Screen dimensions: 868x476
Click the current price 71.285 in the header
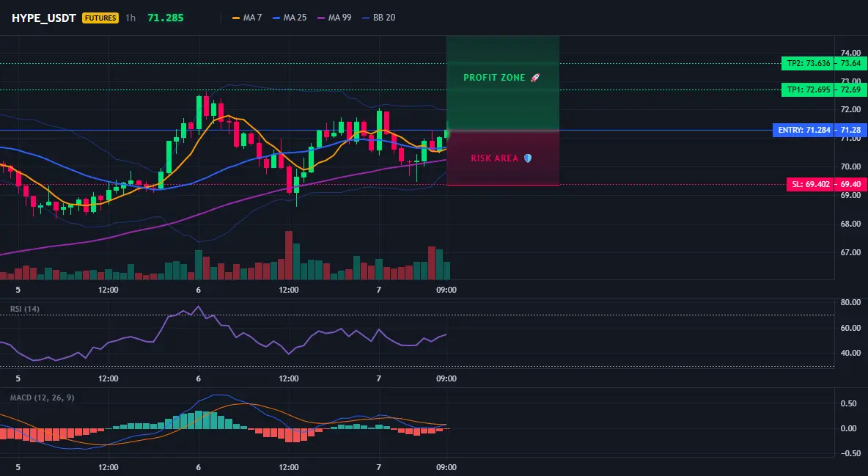click(166, 18)
